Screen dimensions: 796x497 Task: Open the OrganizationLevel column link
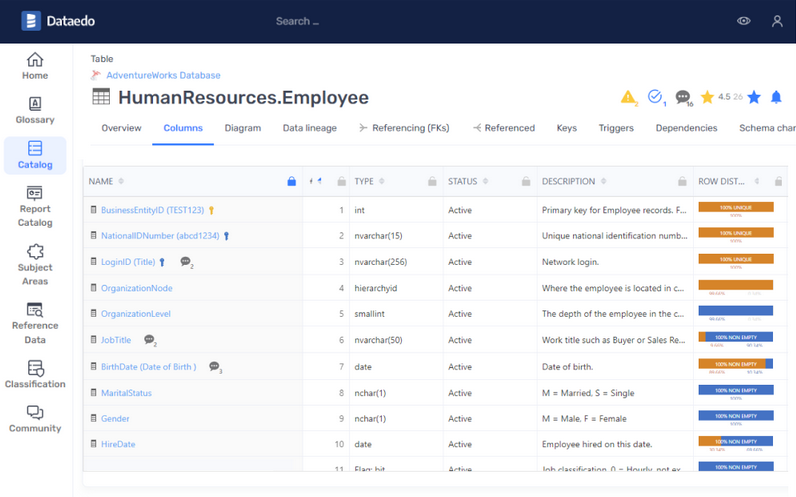click(x=136, y=314)
